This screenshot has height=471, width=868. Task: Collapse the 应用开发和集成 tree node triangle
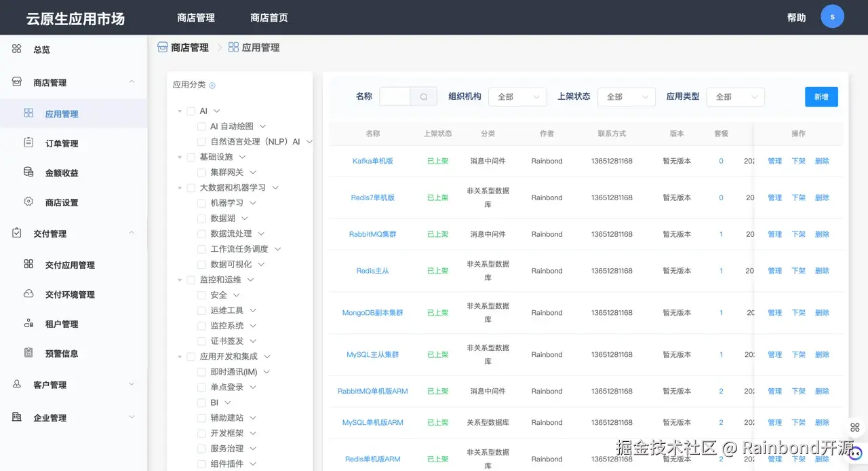tap(180, 357)
